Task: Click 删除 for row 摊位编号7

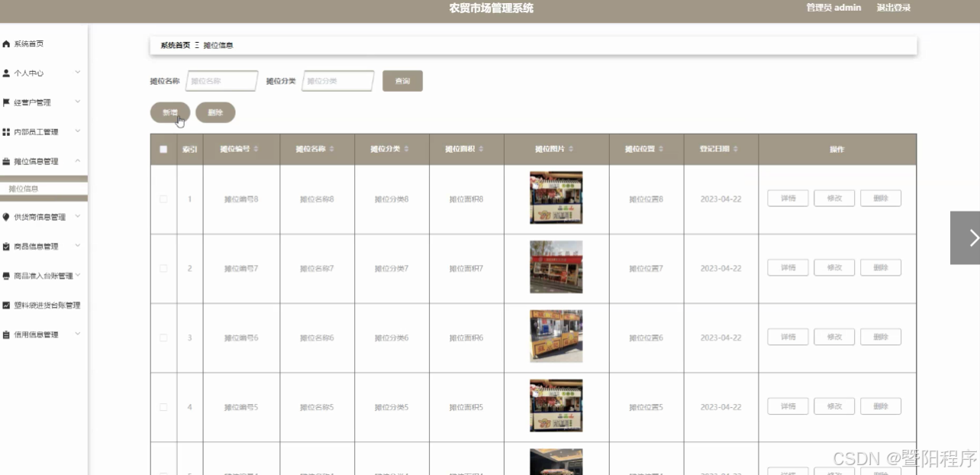Action: coord(881,268)
